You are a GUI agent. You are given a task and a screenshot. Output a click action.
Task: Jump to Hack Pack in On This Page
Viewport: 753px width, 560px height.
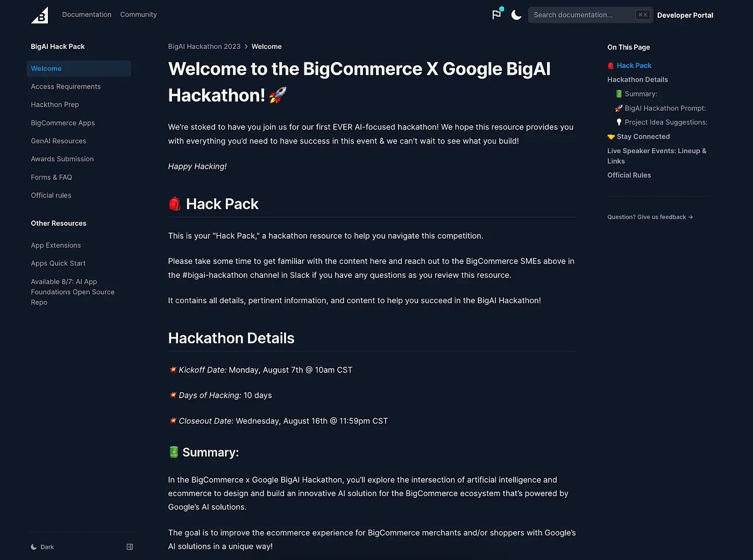[629, 66]
